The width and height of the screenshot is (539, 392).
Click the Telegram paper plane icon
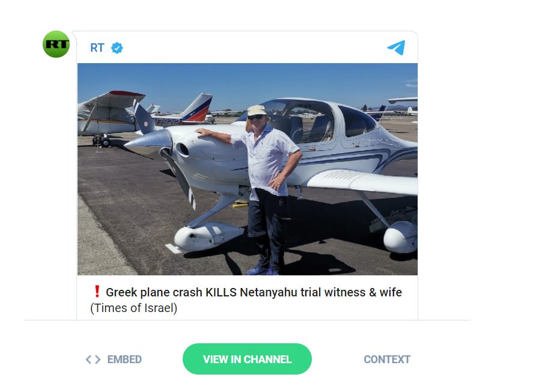pyautogui.click(x=396, y=47)
